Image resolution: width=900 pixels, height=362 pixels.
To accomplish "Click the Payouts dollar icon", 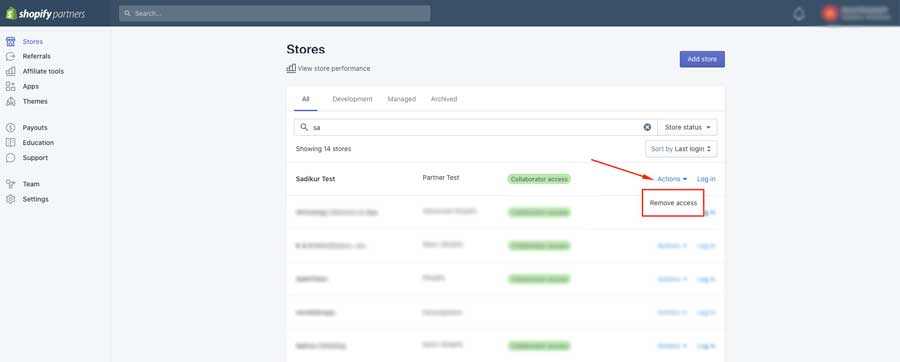I will [10, 128].
